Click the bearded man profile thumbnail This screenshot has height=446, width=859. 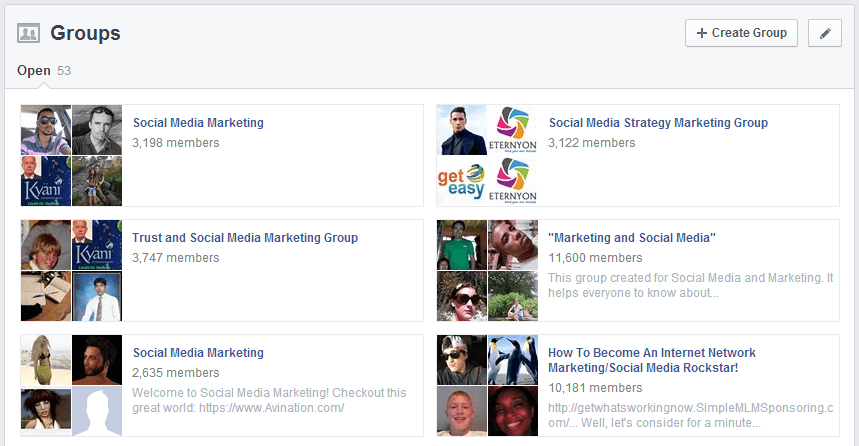click(x=97, y=360)
